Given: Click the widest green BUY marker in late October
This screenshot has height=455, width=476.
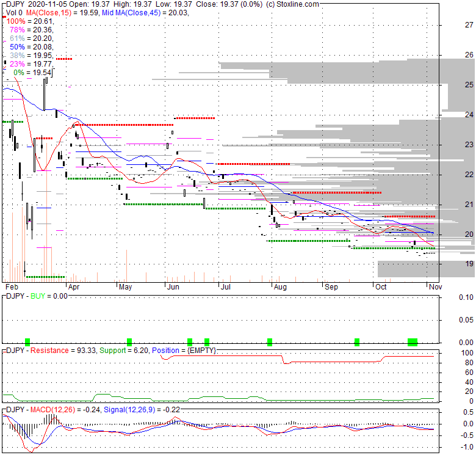Looking at the screenshot, I should point(413,342).
